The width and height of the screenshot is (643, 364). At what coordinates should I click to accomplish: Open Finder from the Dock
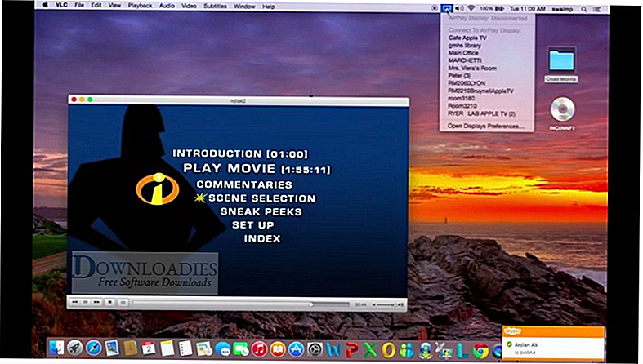pos(56,348)
